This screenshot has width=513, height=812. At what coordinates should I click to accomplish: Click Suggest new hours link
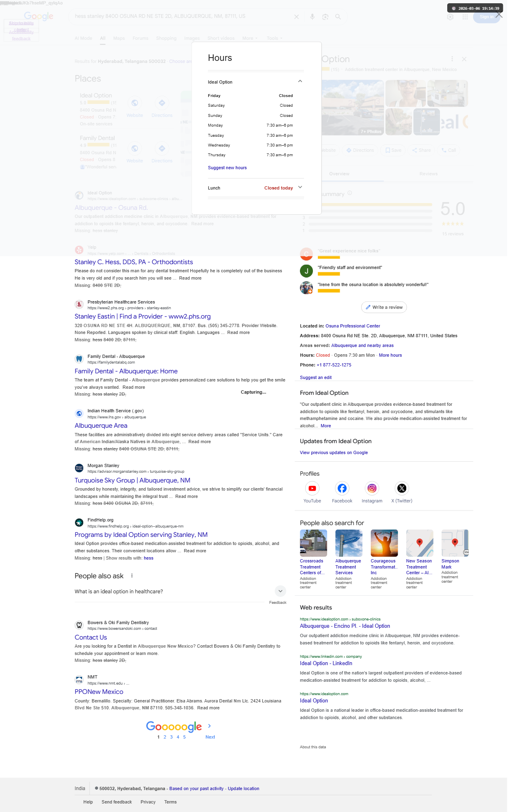point(227,168)
